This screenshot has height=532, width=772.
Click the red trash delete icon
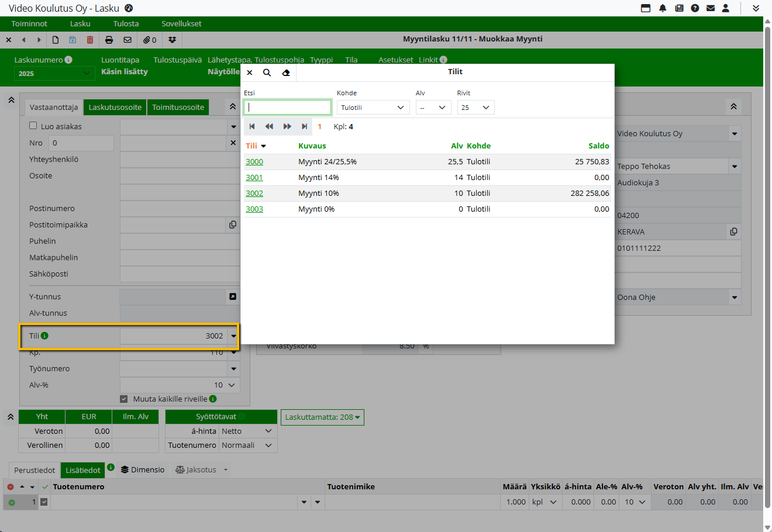[90, 40]
